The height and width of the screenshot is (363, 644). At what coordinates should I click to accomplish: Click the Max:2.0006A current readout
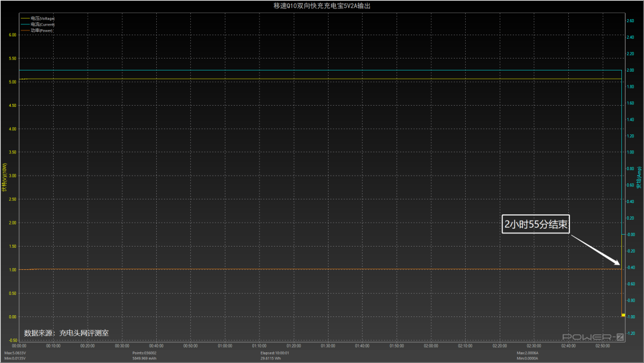coord(527,353)
